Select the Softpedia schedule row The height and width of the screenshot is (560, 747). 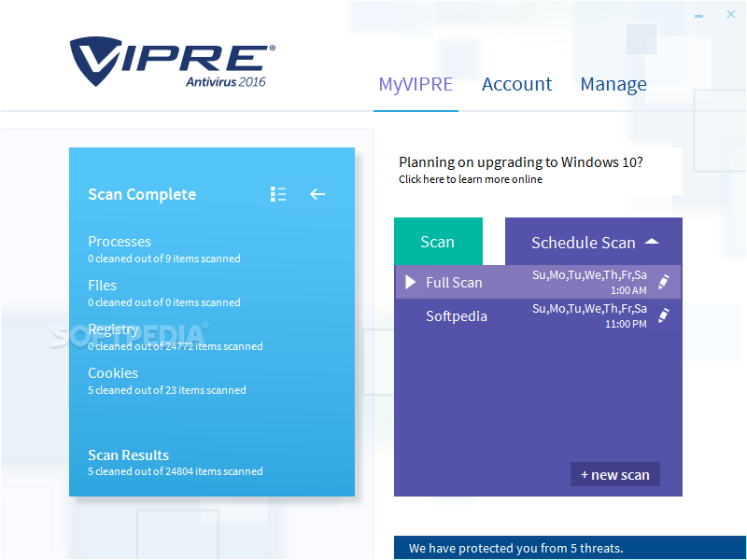click(x=538, y=315)
